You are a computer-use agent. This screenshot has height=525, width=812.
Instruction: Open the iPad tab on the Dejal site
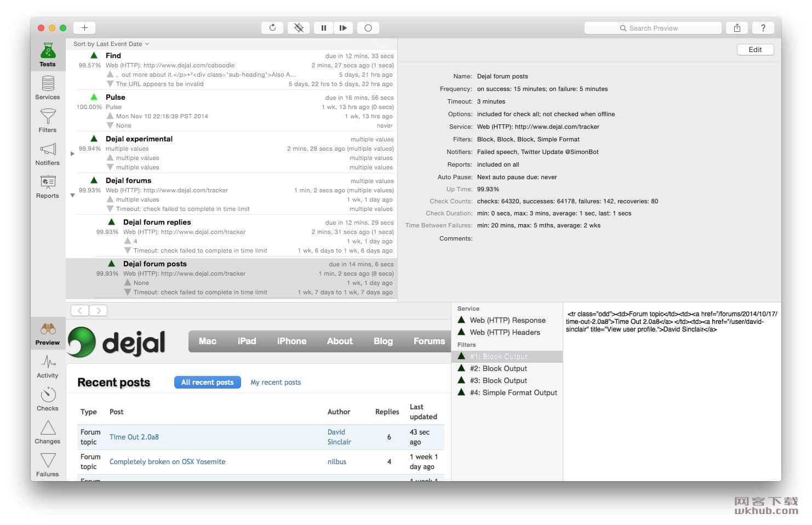pos(247,341)
